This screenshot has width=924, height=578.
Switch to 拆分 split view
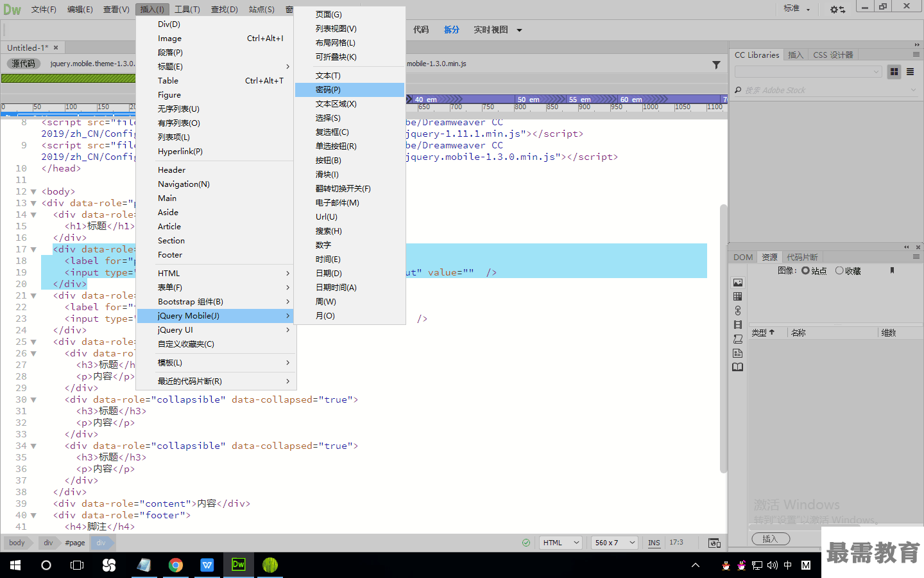point(452,30)
